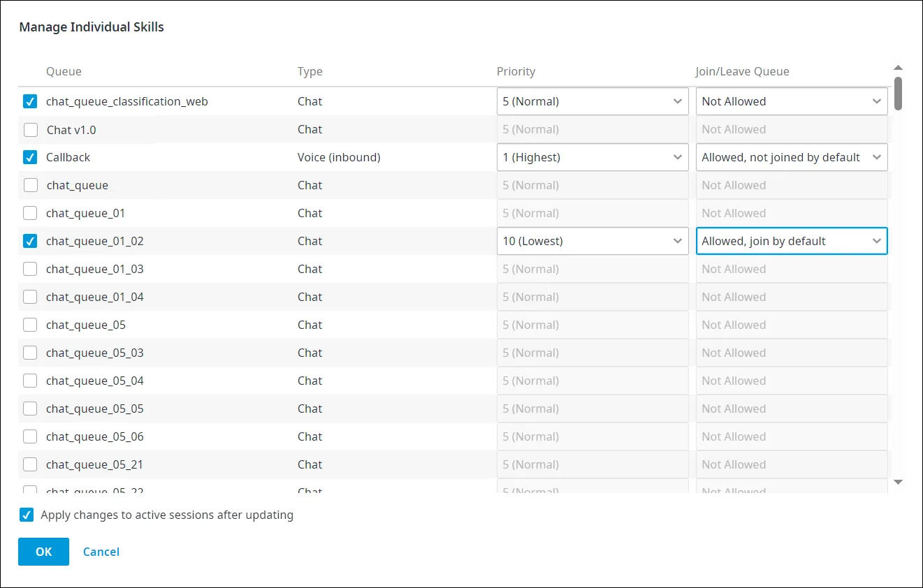The width and height of the screenshot is (923, 588).
Task: Confirm changes with the OK button
Action: click(x=43, y=552)
